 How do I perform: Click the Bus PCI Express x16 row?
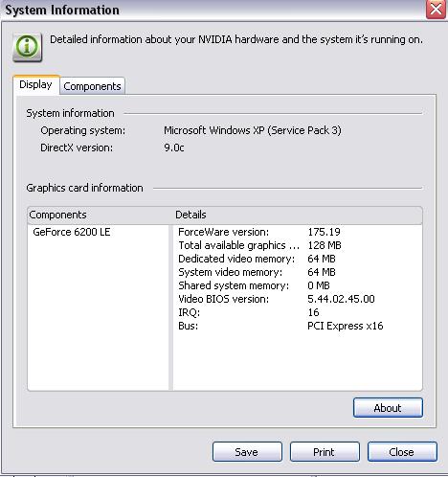[298, 326]
